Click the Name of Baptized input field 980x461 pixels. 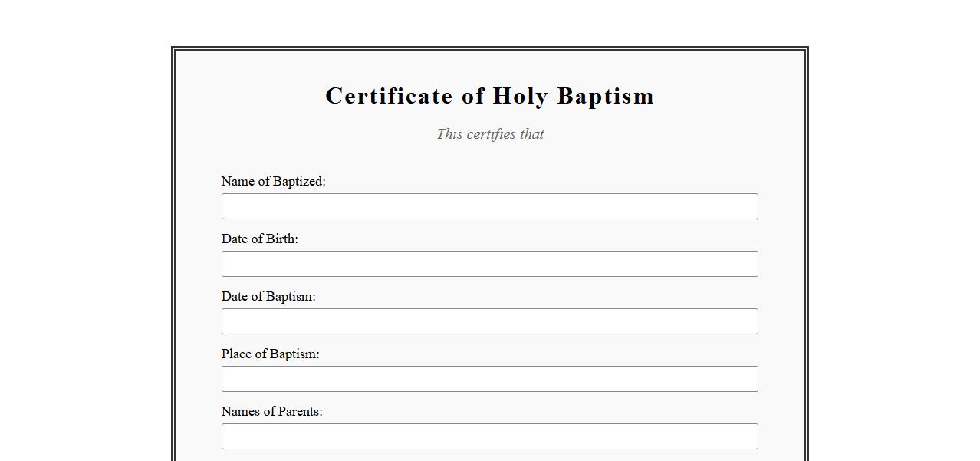coord(489,206)
